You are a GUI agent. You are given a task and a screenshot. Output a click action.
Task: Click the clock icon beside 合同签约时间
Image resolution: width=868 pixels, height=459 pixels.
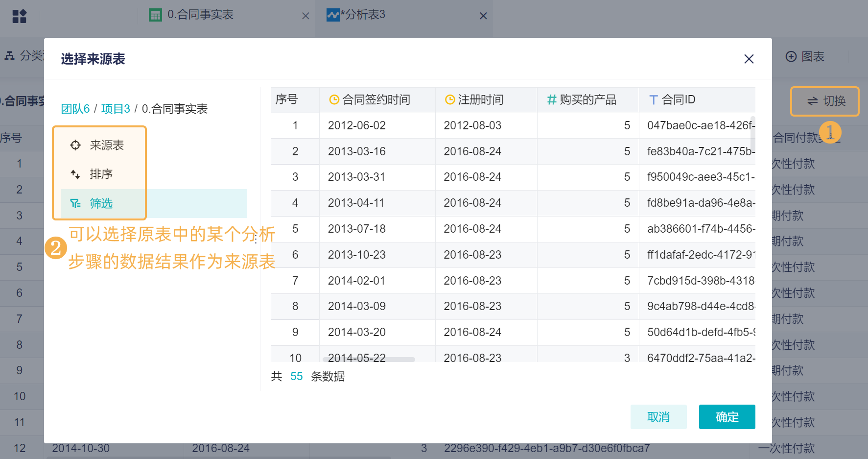point(334,100)
